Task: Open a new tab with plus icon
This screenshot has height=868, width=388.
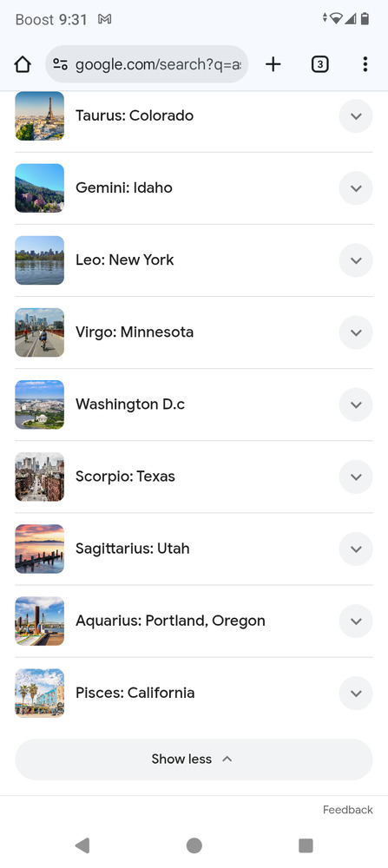Action: point(273,64)
